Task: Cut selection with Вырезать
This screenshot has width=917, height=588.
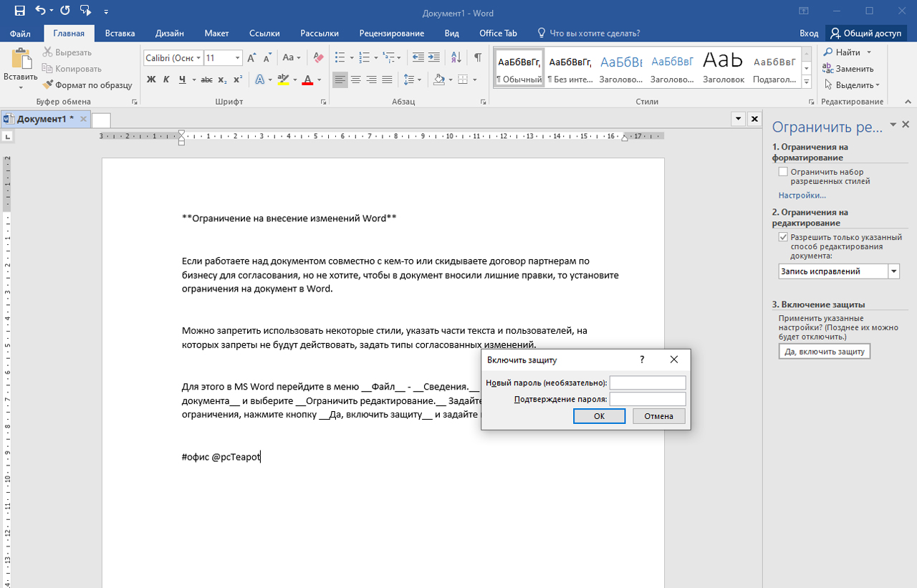Action: [x=67, y=52]
